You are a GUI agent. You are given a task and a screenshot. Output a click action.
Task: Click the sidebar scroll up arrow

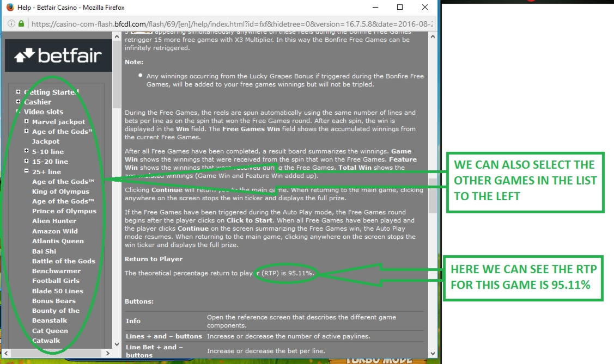click(117, 36)
